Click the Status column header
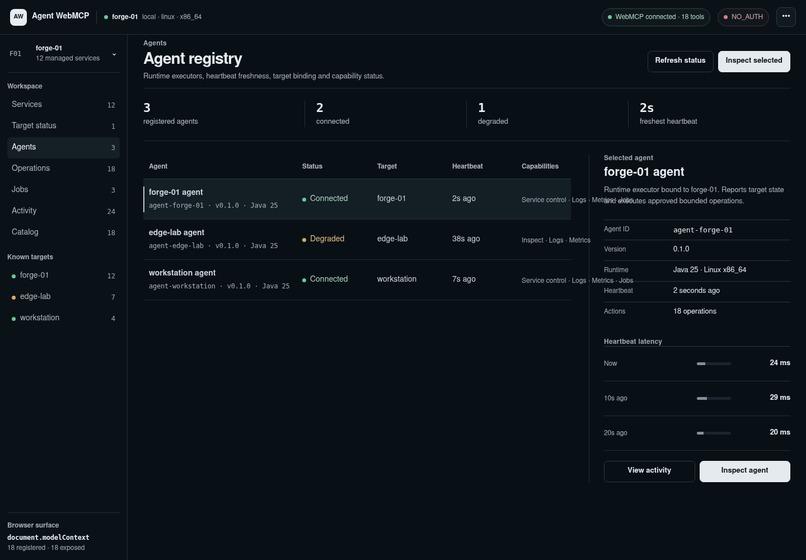The image size is (806, 560). [x=312, y=167]
